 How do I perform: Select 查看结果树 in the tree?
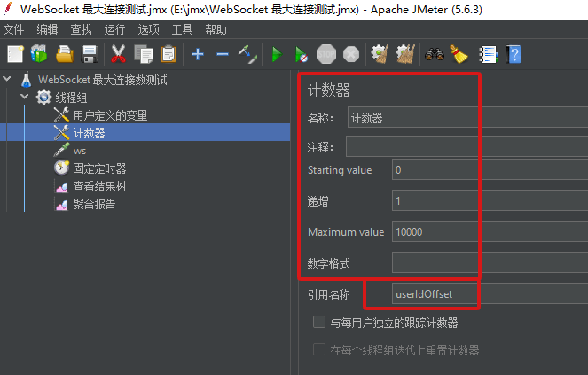click(99, 186)
